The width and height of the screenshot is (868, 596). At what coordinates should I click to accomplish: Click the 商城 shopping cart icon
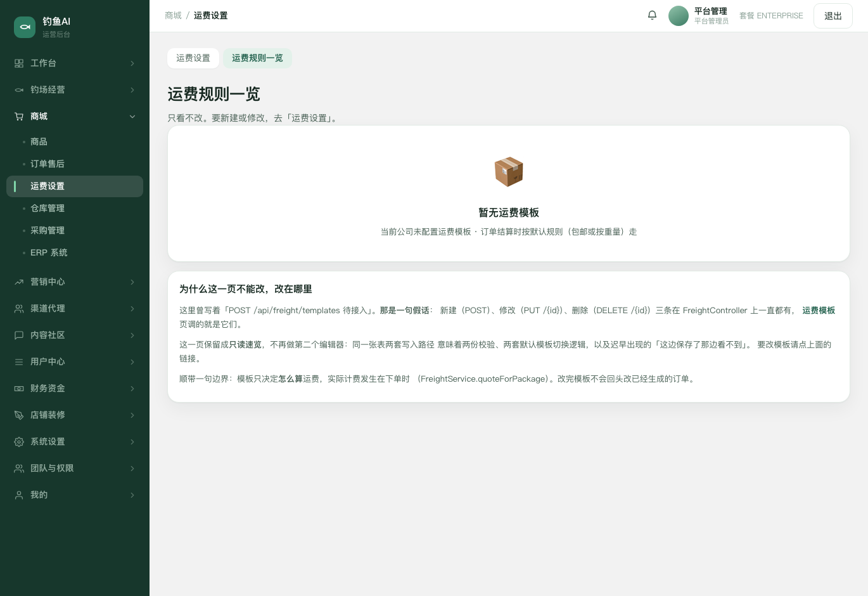coord(19,117)
